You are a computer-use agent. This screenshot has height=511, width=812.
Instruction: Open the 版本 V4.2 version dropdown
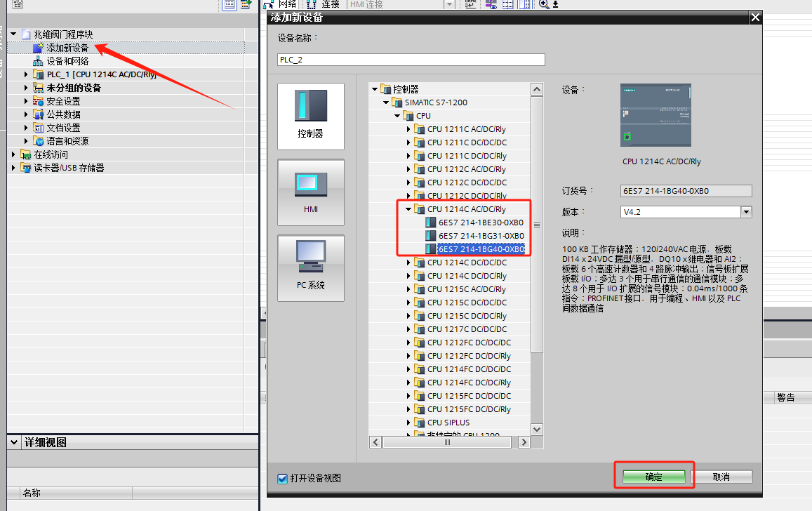[746, 212]
